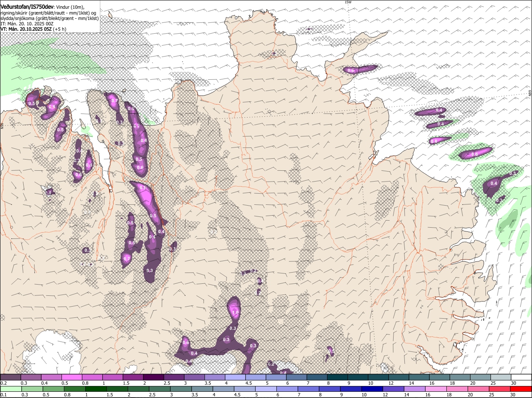Click the '15W' longitude label at top
The width and height of the screenshot is (532, 398).
tap(347, 2)
